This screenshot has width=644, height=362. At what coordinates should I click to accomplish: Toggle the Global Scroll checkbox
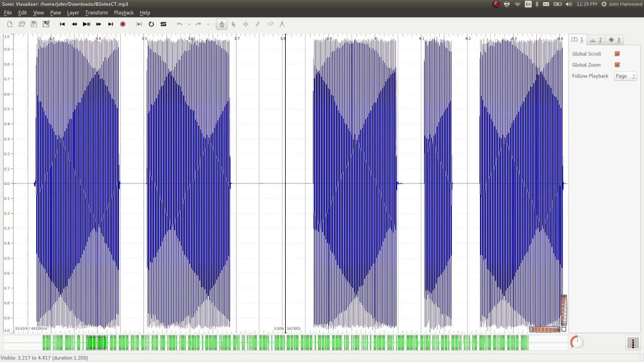tap(617, 54)
